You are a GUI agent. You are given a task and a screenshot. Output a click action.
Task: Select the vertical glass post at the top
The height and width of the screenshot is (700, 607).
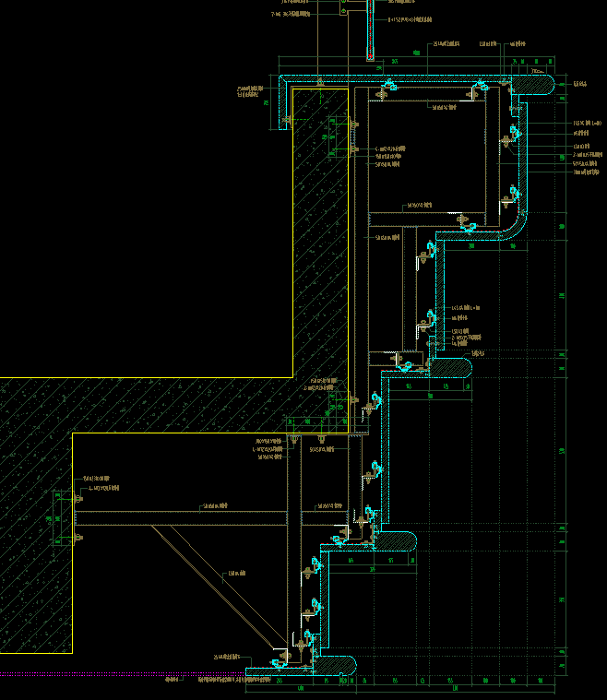coord(370,28)
